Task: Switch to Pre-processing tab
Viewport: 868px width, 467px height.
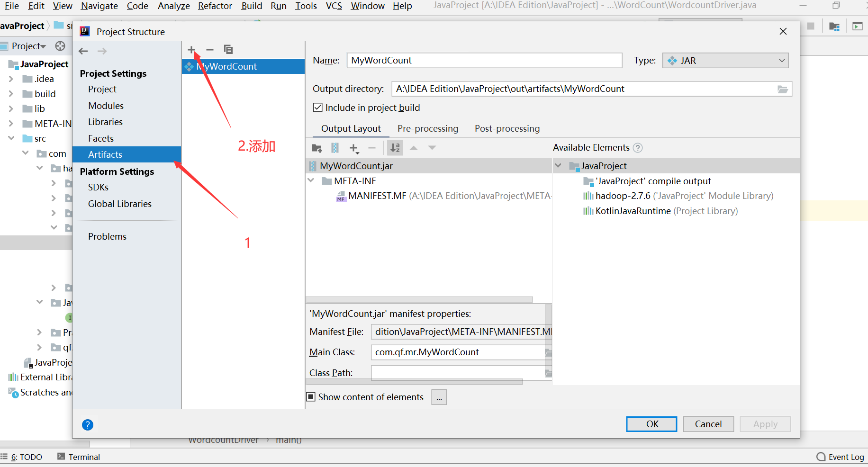Action: point(428,129)
